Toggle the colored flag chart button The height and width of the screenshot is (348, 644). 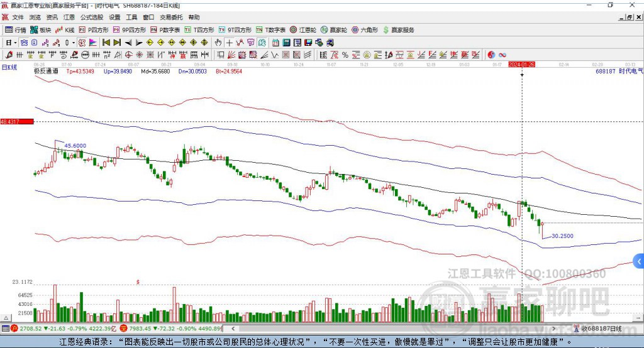(93, 43)
